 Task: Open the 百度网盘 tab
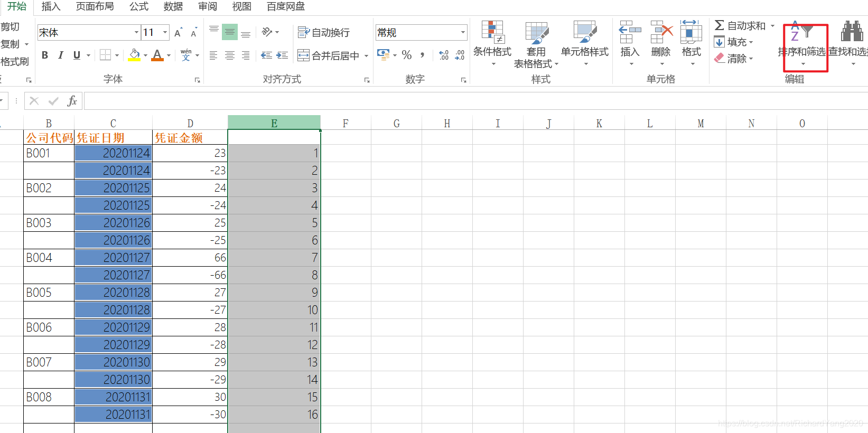(286, 6)
